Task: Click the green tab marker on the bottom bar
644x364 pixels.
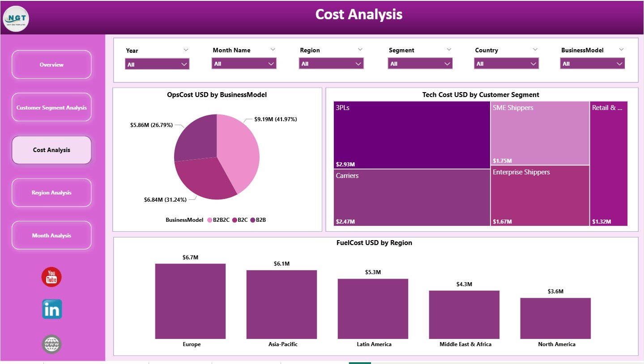Action: pos(359,362)
